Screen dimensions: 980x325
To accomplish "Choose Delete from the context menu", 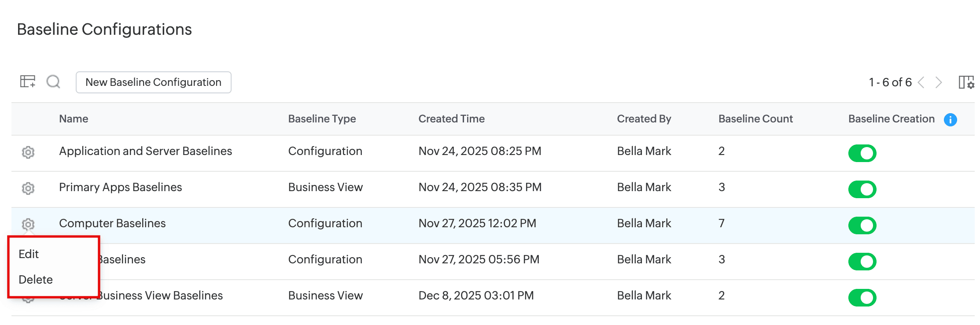I will [36, 280].
